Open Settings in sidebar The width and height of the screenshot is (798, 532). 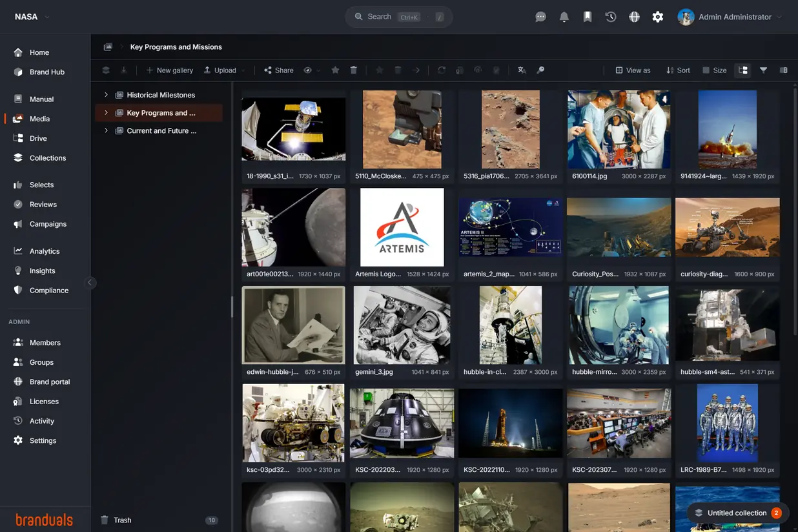coord(43,441)
